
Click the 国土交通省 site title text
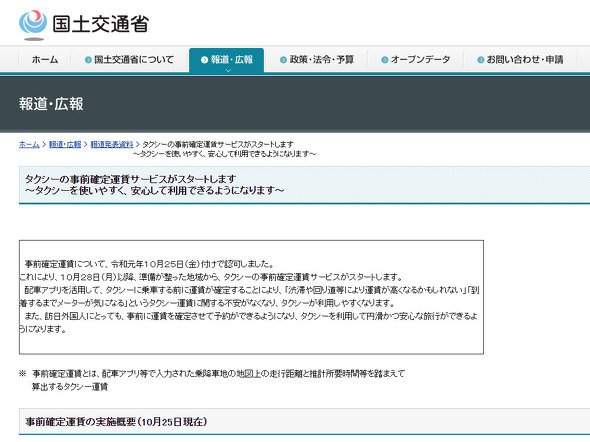pos(100,24)
